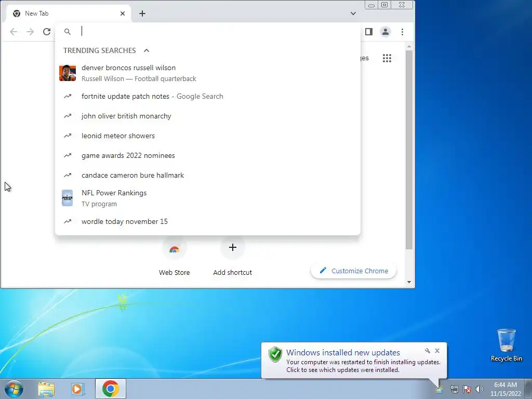The image size is (532, 399).
Task: Open Windows Explorer from taskbar
Action: coord(46,389)
